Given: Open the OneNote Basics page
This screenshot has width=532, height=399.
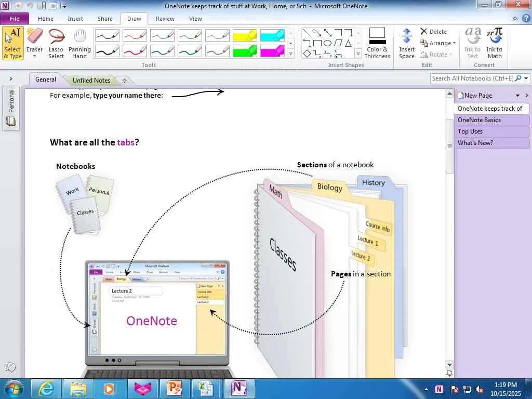Looking at the screenshot, I should [491, 120].
